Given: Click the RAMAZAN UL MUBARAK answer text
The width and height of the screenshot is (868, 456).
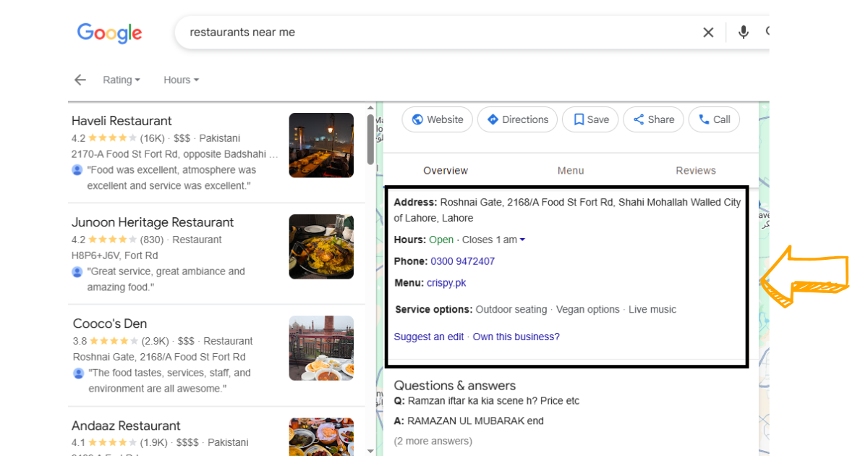Looking at the screenshot, I should click(475, 421).
